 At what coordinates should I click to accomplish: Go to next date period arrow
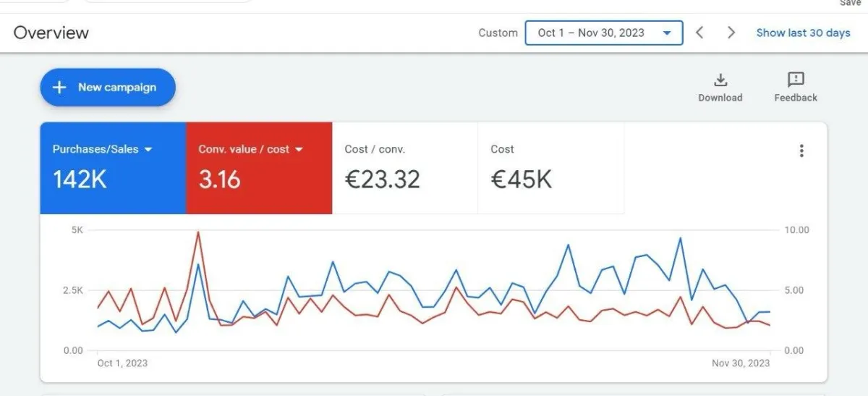click(731, 33)
